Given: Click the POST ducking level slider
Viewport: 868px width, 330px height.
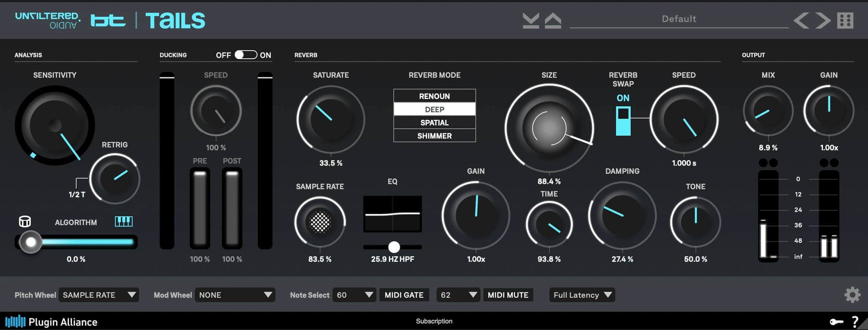Looking at the screenshot, I should 232,208.
